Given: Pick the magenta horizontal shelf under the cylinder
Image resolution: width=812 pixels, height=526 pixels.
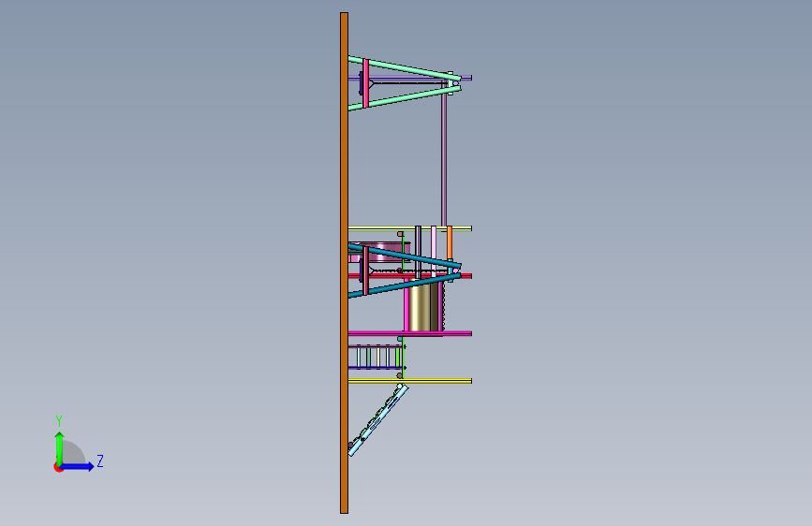Looking at the screenshot, I should coord(409,333).
